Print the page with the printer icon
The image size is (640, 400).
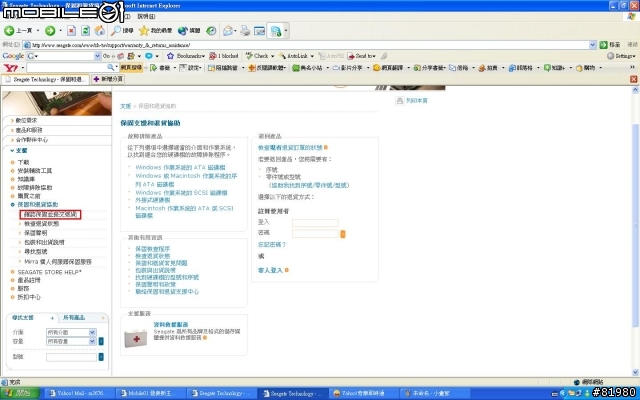pos(245,31)
